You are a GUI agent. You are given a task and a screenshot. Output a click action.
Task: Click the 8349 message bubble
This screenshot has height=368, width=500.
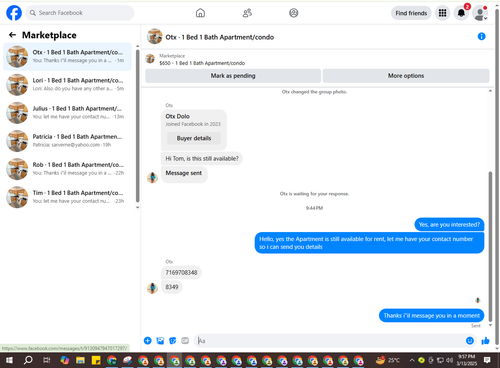point(172,287)
